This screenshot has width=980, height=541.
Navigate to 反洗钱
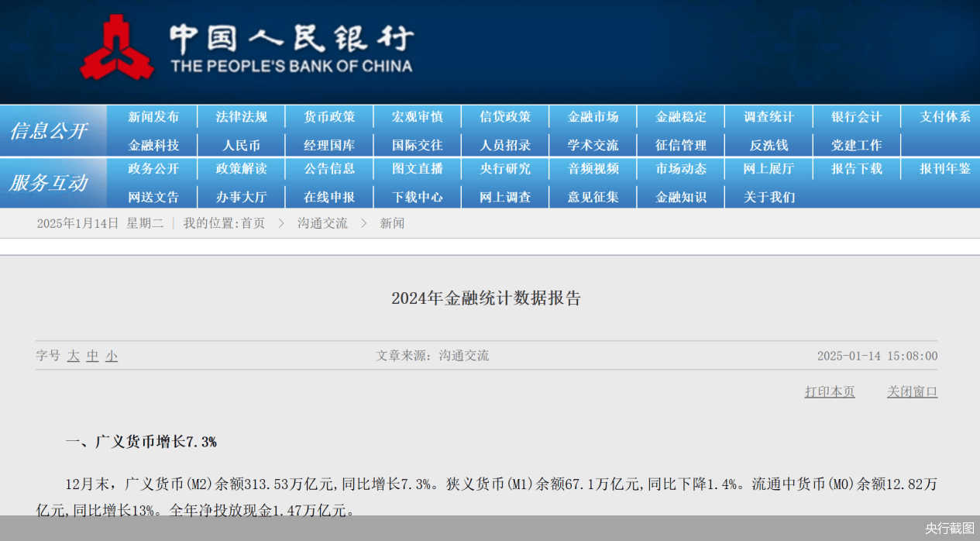[x=768, y=144]
